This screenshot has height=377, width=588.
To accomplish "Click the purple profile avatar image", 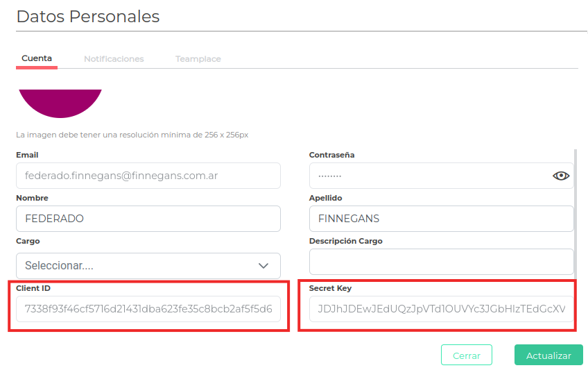I will click(60, 102).
